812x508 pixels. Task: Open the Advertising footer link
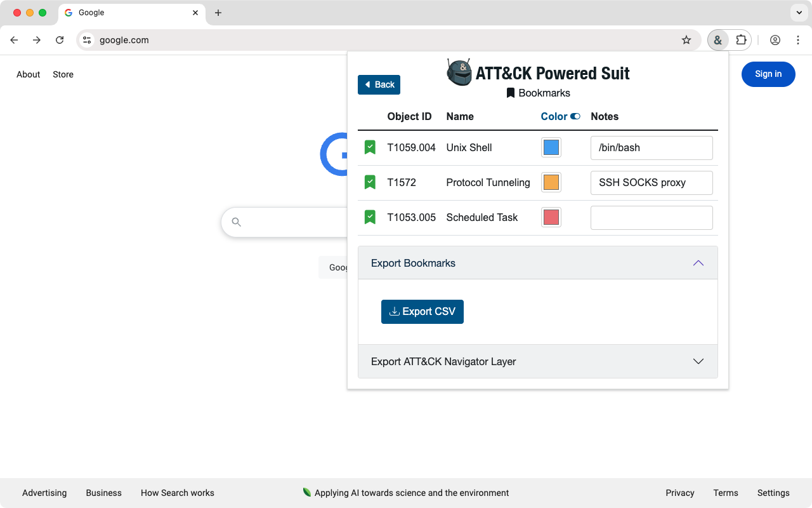point(44,493)
